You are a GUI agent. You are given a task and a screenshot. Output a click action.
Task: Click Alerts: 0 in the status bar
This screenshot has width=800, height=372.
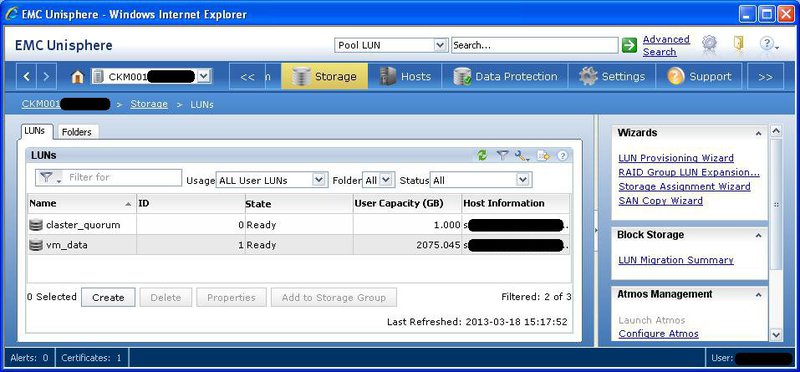pos(30,358)
